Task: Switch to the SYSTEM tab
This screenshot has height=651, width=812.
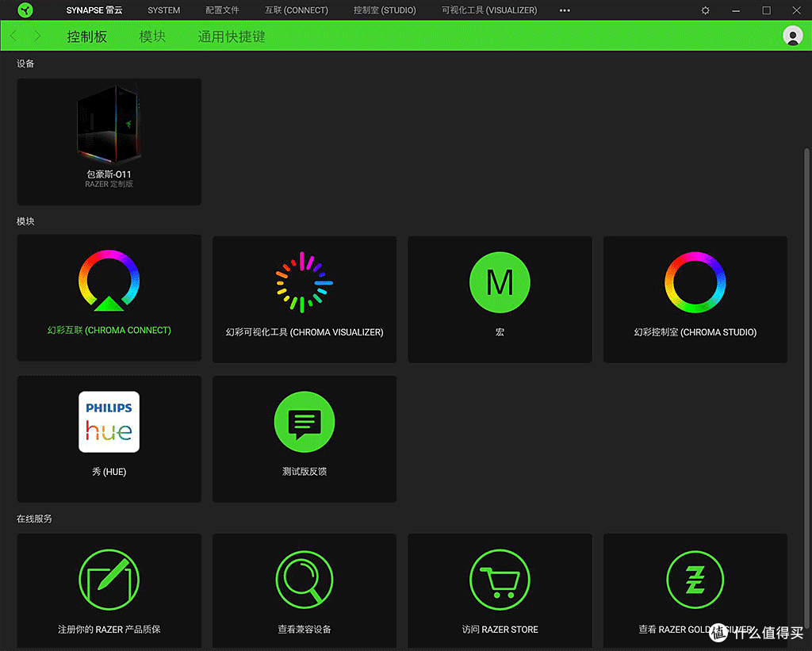Action: [x=163, y=10]
